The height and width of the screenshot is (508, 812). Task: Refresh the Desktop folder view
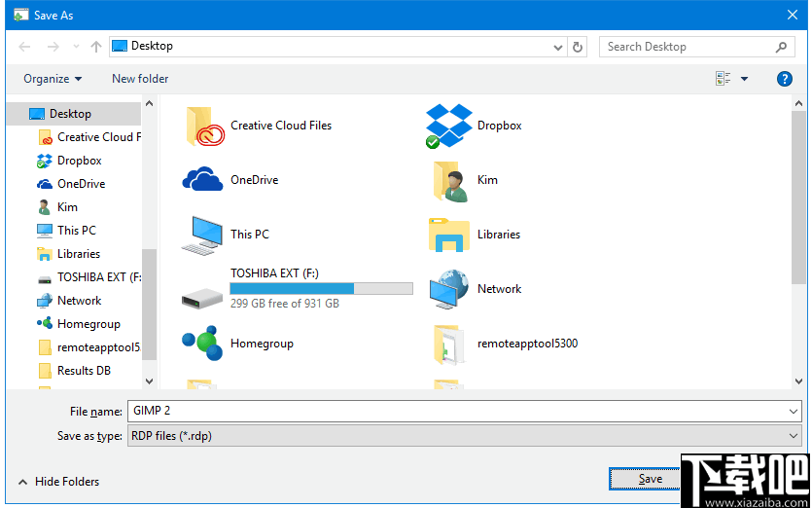[x=577, y=47]
